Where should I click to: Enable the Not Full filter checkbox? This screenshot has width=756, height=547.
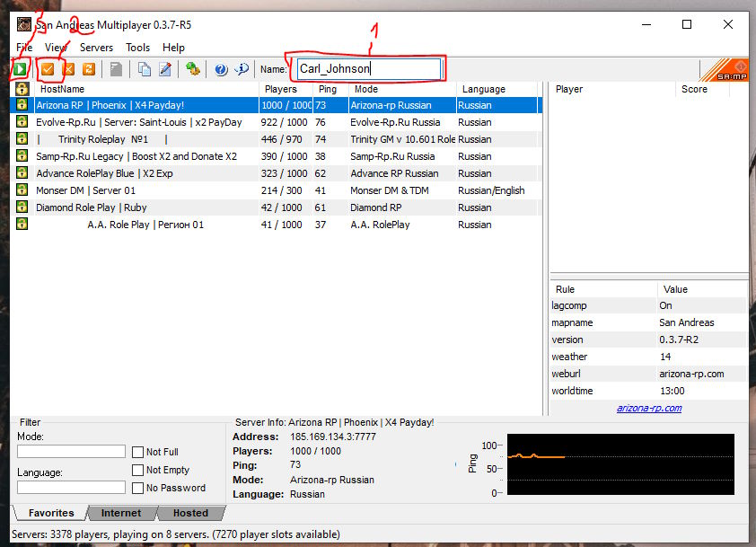pos(138,452)
